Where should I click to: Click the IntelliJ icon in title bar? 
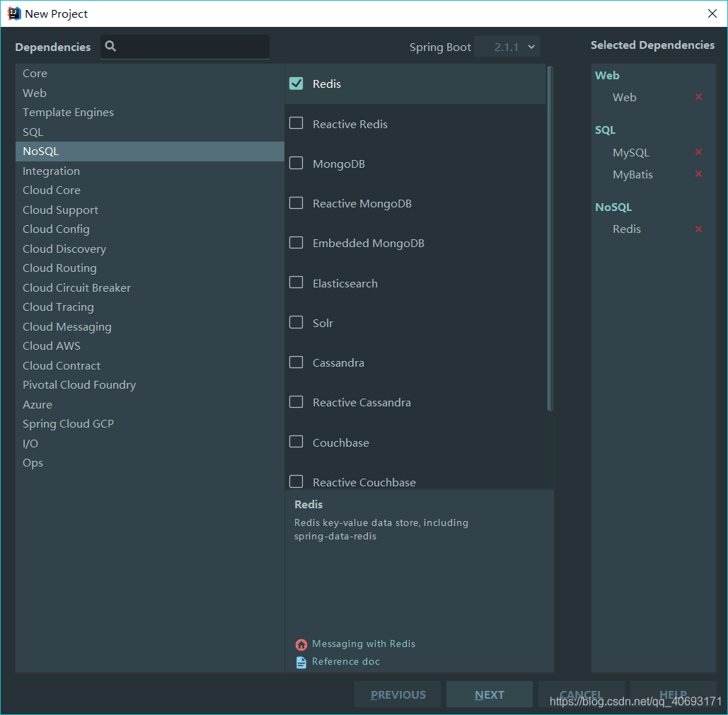[x=14, y=13]
